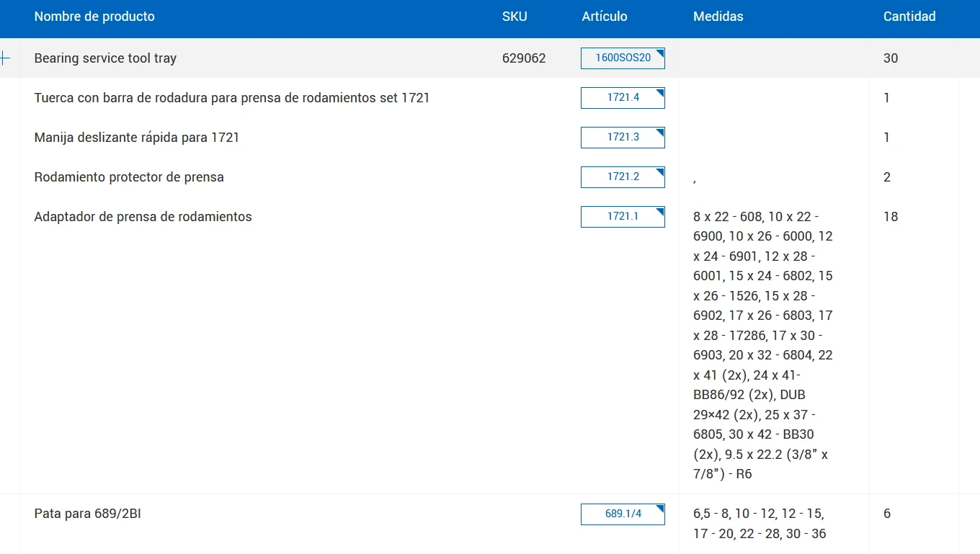Click the 1721.4 article badge

[x=623, y=98]
